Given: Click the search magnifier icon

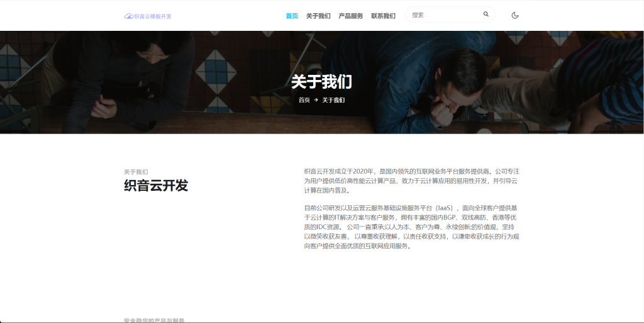Looking at the screenshot, I should 486,14.
